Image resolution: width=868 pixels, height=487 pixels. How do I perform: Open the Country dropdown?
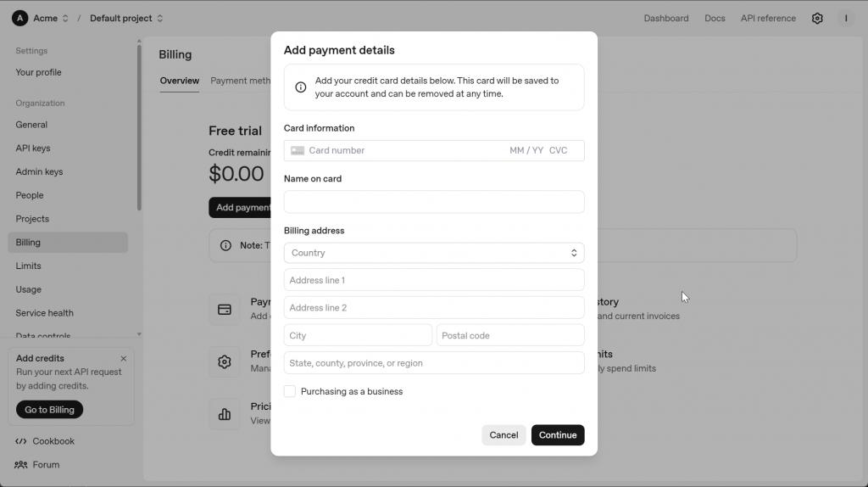(433, 253)
